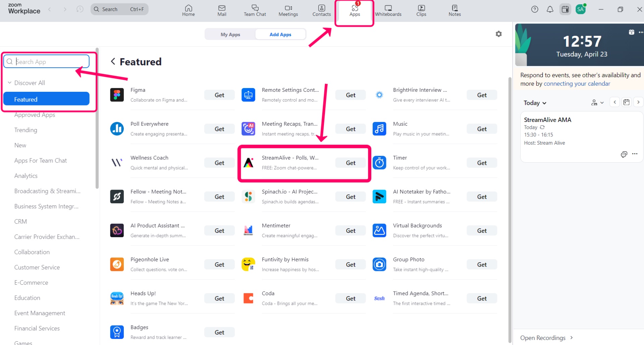
Task: Select Education category
Action: pos(27,298)
